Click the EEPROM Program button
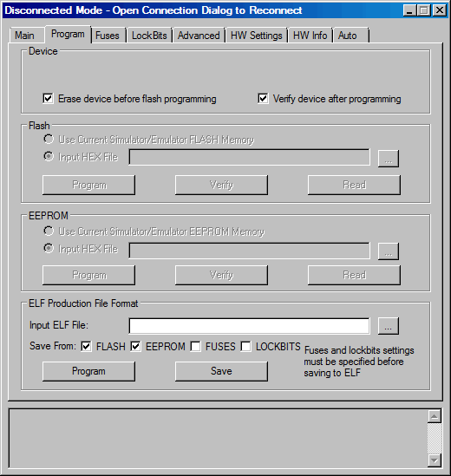Screen dimensions: 451x476 pos(89,275)
